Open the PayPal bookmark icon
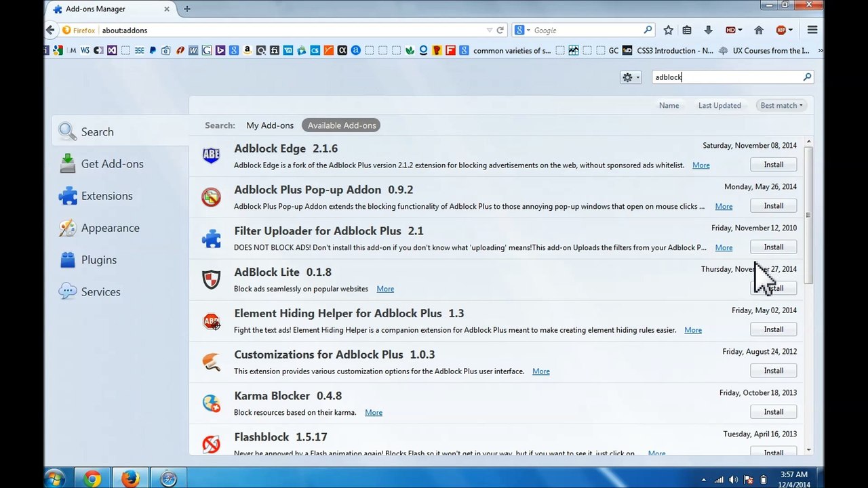868x488 pixels. point(153,50)
